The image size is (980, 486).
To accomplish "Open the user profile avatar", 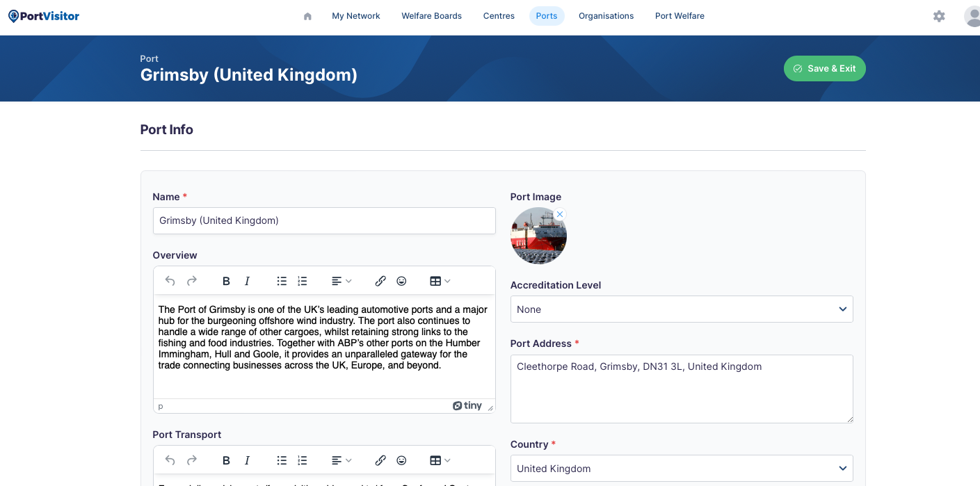I will click(x=972, y=16).
